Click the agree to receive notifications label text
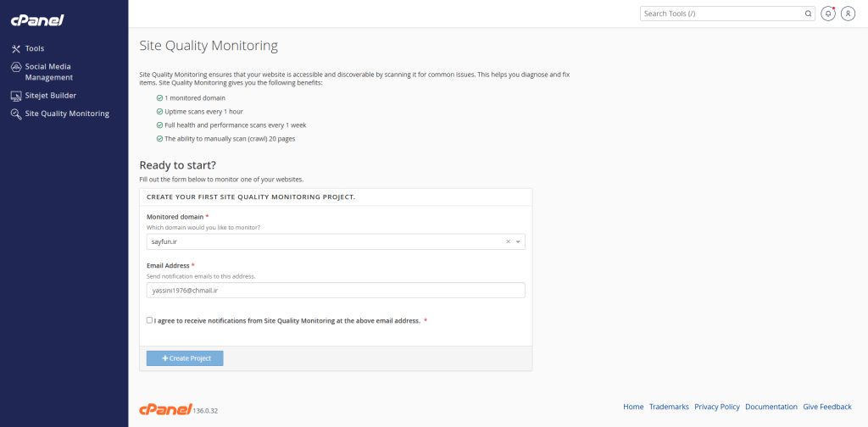This screenshot has height=427, width=868. click(287, 320)
